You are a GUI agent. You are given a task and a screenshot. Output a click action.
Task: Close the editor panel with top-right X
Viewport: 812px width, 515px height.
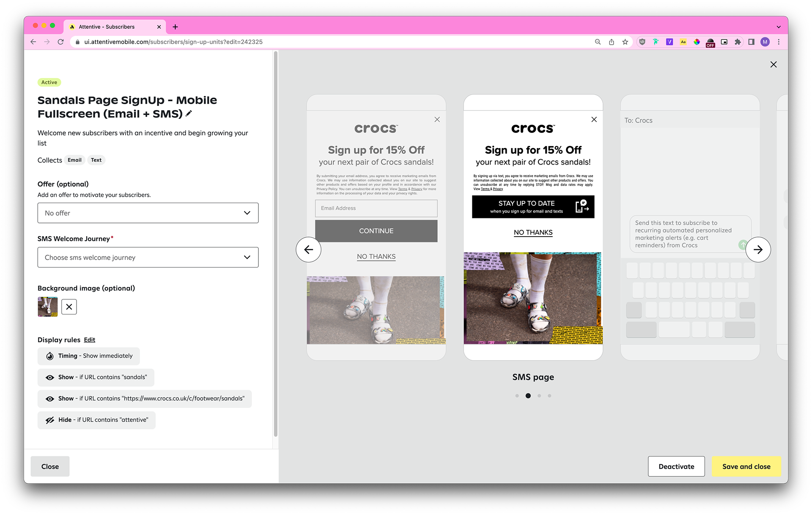click(x=774, y=64)
